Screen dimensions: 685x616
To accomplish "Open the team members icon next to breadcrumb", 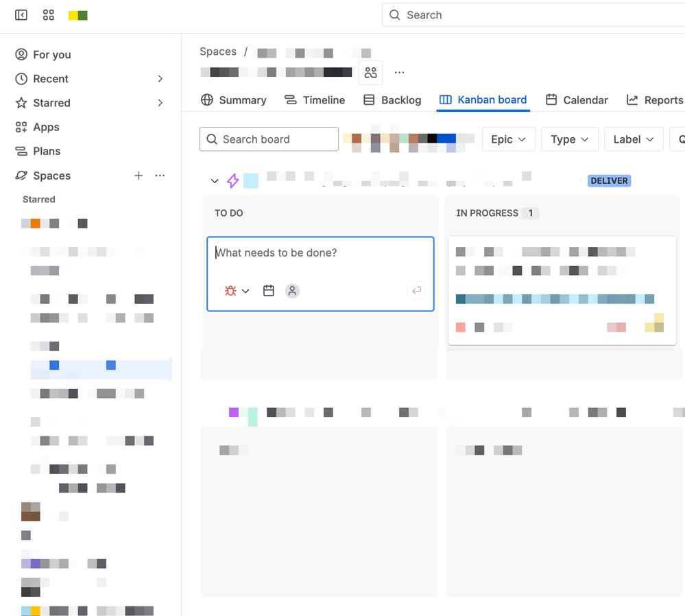I will point(370,72).
